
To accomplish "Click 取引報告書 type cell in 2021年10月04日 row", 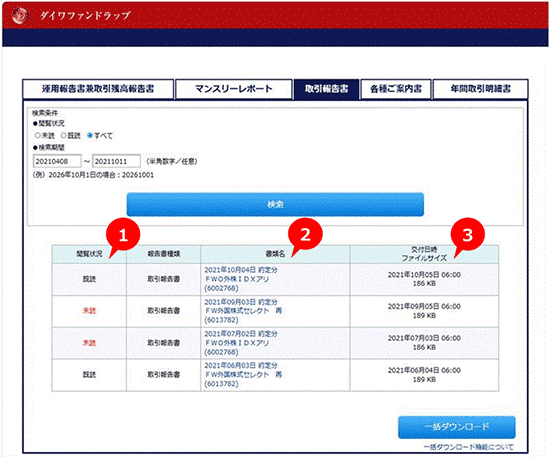I will coord(163,279).
